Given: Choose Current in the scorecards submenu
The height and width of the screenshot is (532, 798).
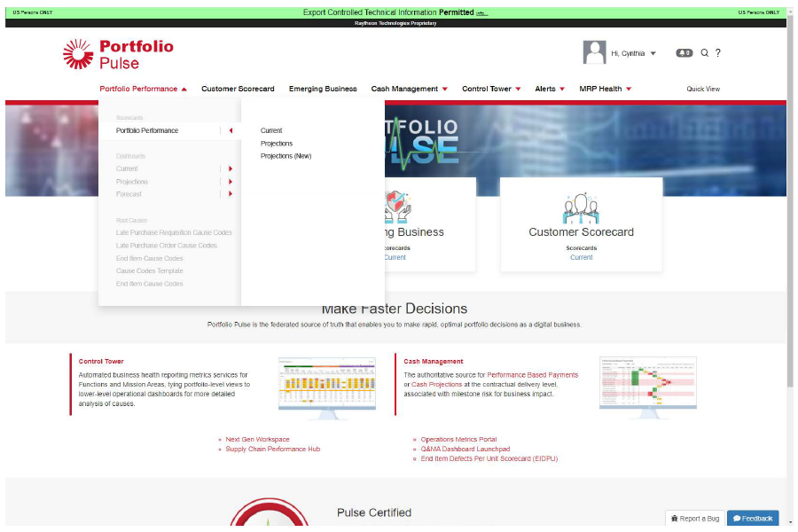Looking at the screenshot, I should pos(271,131).
